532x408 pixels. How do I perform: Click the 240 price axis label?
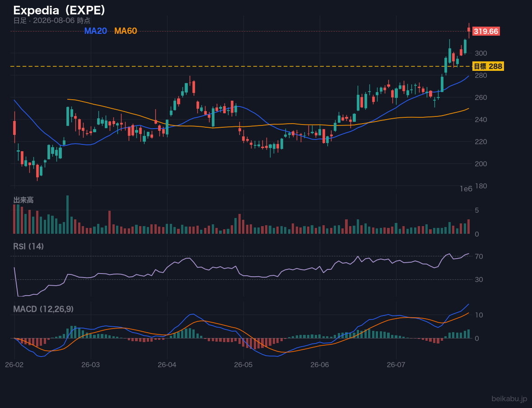coord(481,120)
